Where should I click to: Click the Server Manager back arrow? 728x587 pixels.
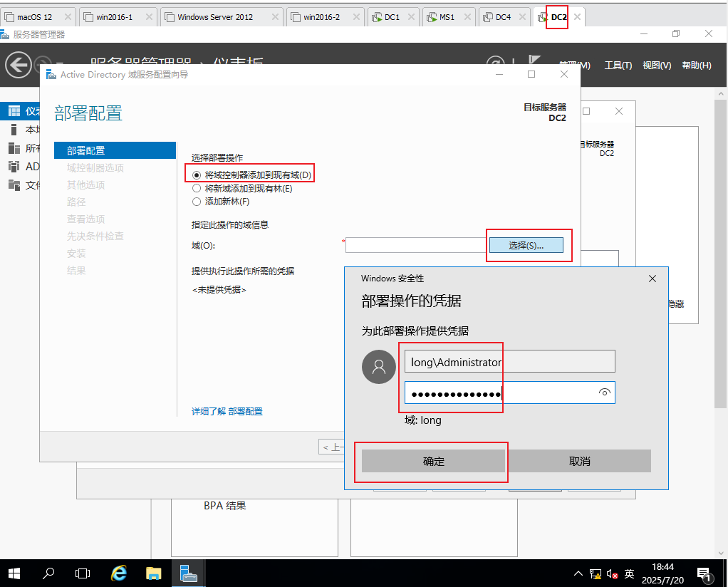click(18, 65)
